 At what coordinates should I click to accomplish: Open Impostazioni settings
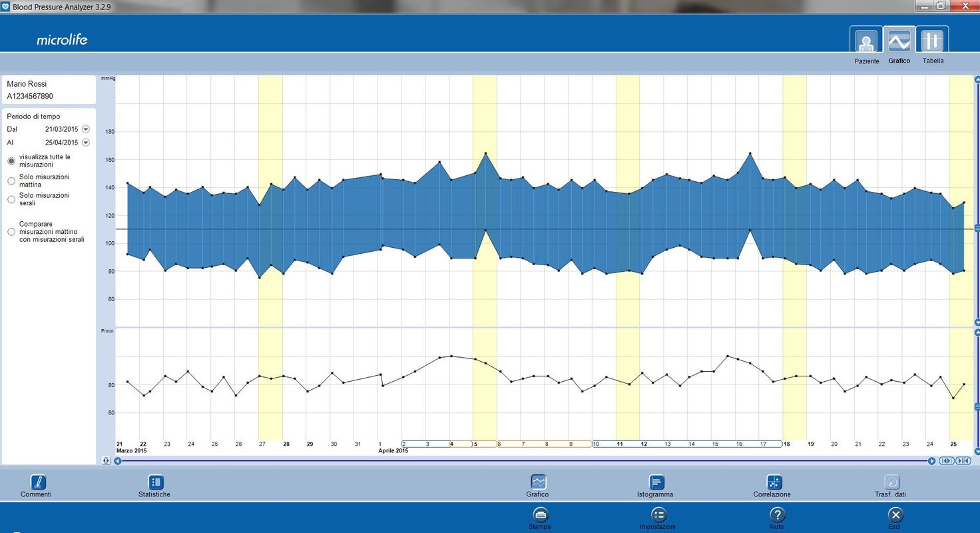658,514
